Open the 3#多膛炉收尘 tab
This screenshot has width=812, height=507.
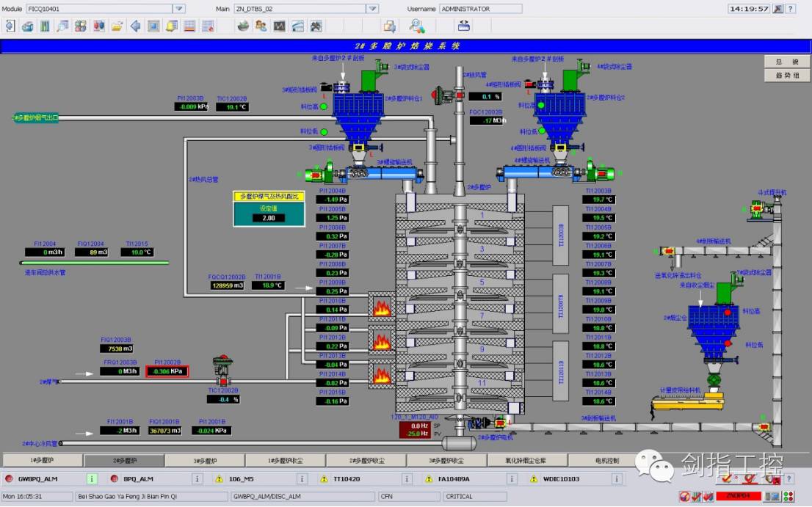(x=447, y=460)
